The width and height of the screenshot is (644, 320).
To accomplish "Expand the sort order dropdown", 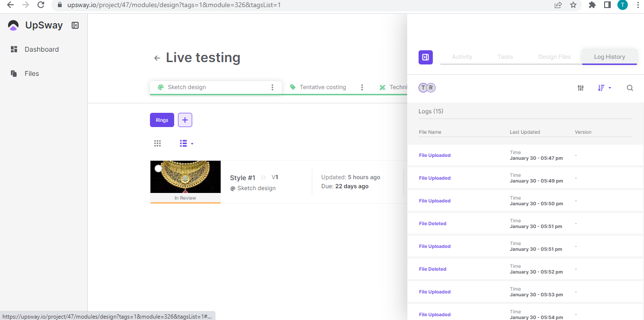I will (x=604, y=88).
